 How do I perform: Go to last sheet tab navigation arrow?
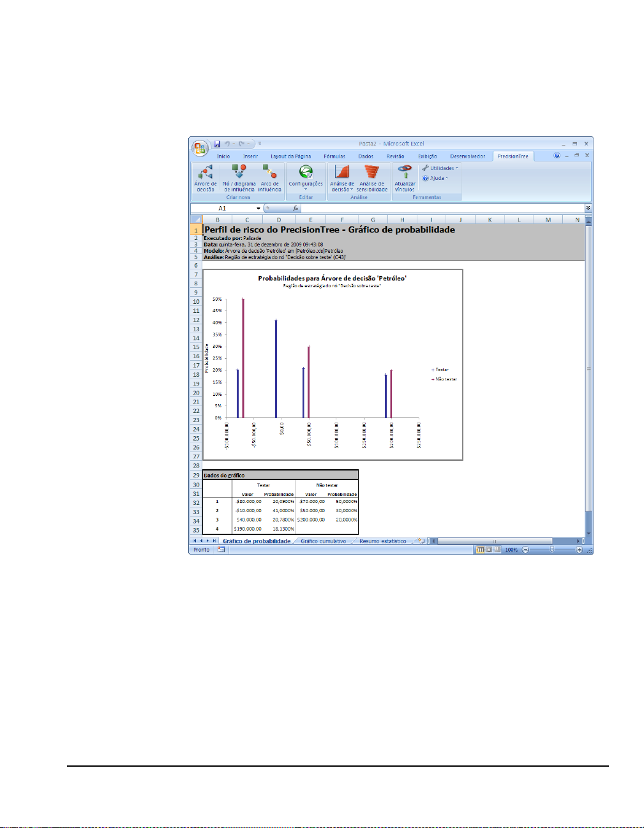[214, 541]
